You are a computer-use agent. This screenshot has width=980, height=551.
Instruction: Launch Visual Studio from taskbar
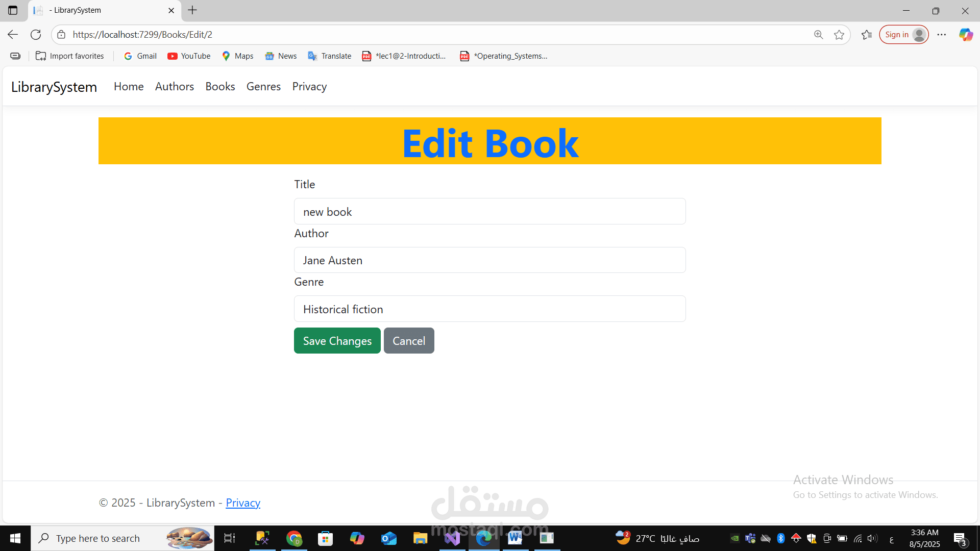point(452,538)
